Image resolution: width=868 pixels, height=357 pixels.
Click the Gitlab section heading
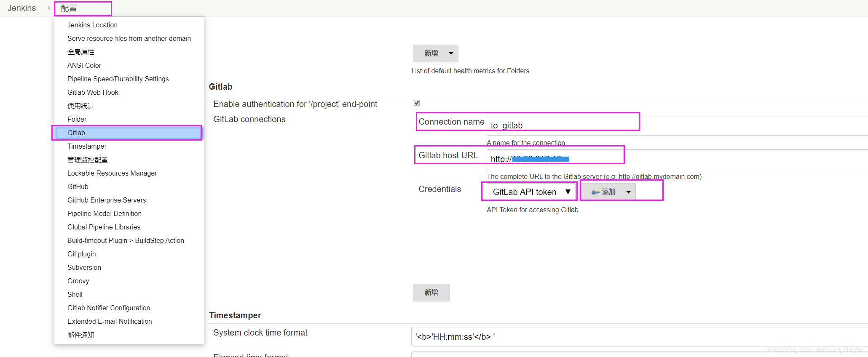pos(220,87)
